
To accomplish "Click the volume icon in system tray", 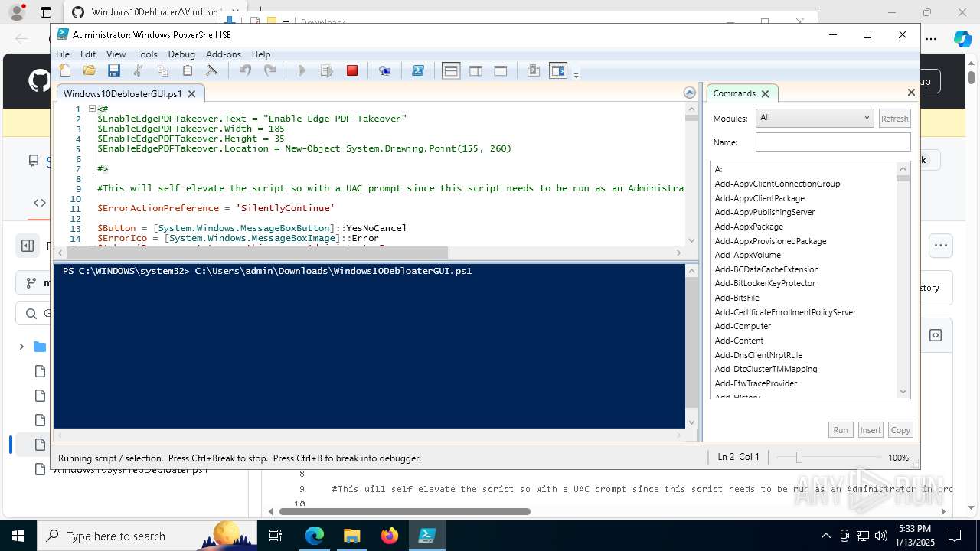I will pyautogui.click(x=881, y=536).
